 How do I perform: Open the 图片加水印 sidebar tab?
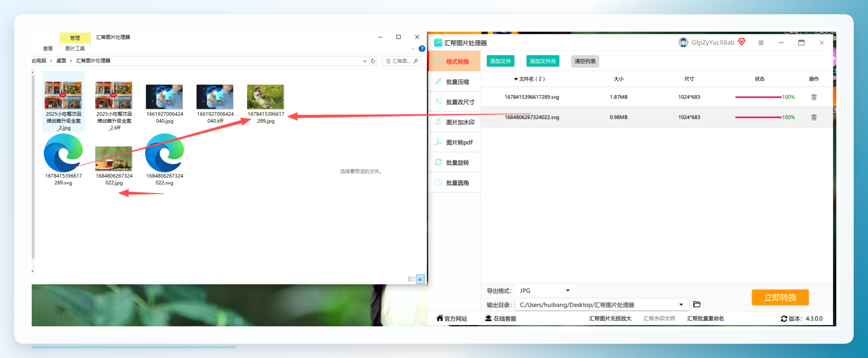[454, 122]
